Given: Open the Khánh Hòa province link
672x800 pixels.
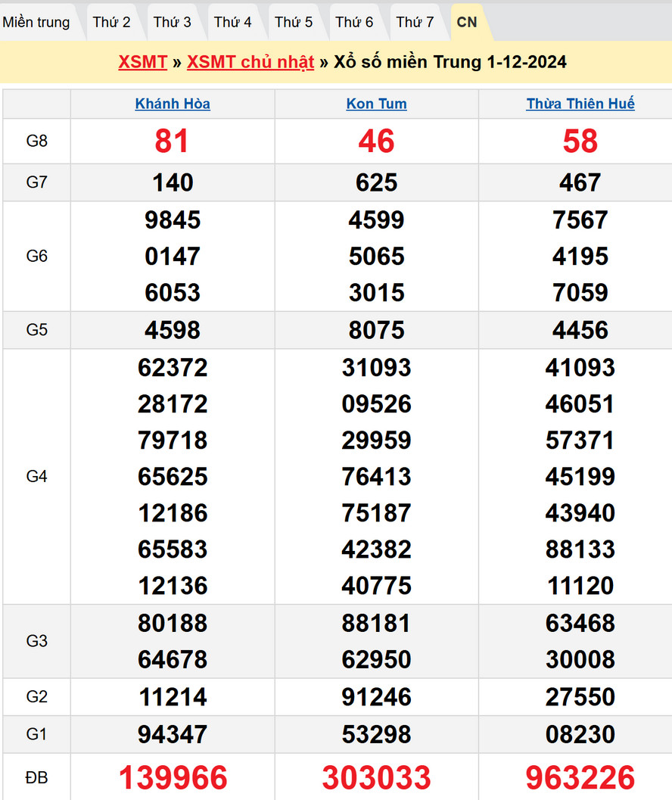Looking at the screenshot, I should tap(173, 104).
